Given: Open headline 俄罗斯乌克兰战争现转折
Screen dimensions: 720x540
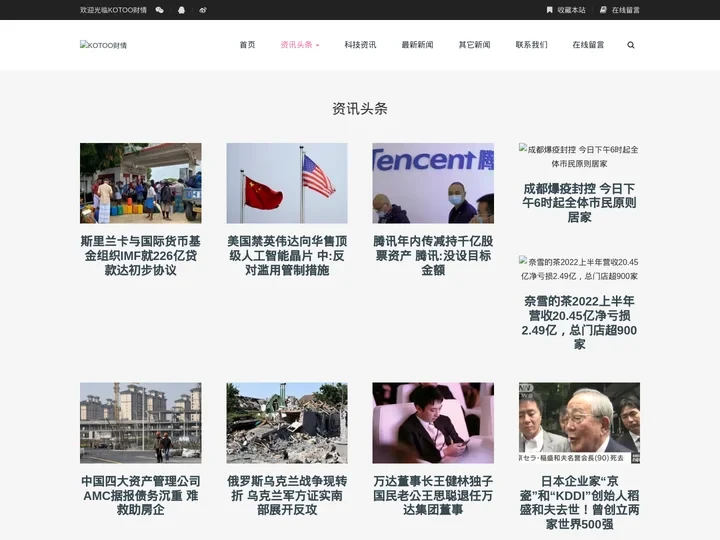Looking at the screenshot, I should click(x=287, y=495).
